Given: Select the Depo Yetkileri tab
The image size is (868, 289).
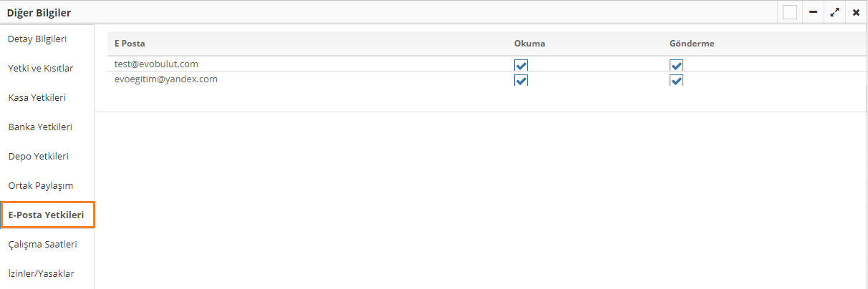Looking at the screenshot, I should (39, 156).
